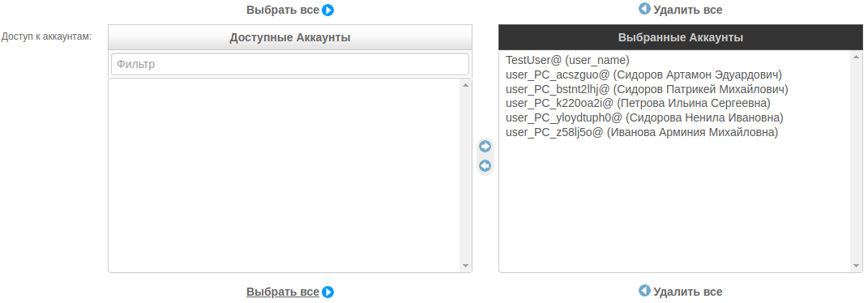The image size is (868, 303).
Task: Click the bottom underlined "Выбрать все" link
Action: [290, 292]
